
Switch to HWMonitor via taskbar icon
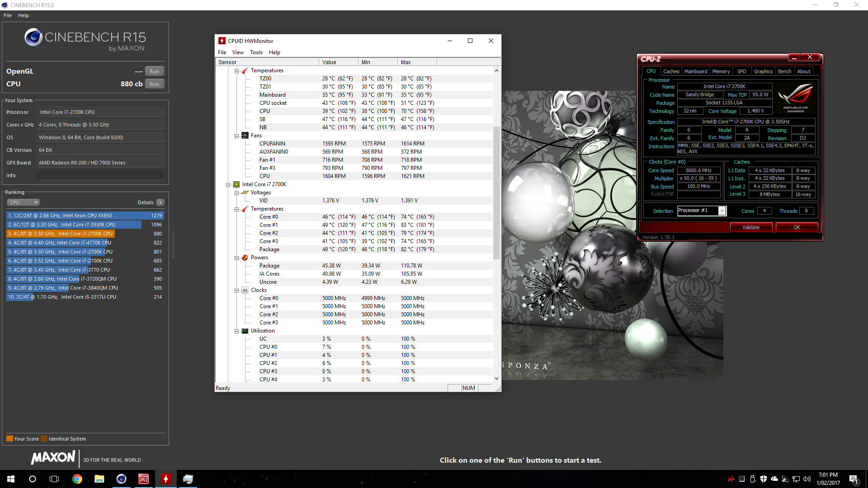166,479
